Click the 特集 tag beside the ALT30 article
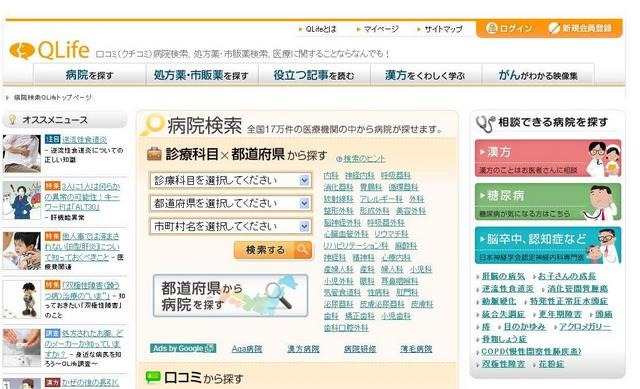Viewport: 640px width, 389px height. tap(52, 186)
